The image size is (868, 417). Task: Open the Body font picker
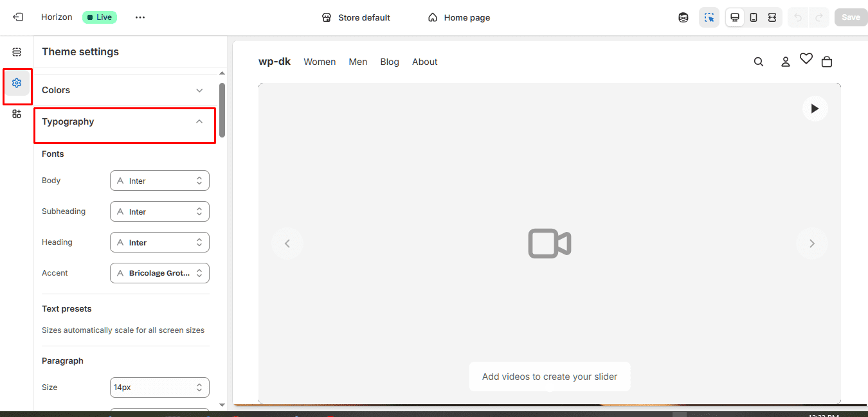click(159, 181)
